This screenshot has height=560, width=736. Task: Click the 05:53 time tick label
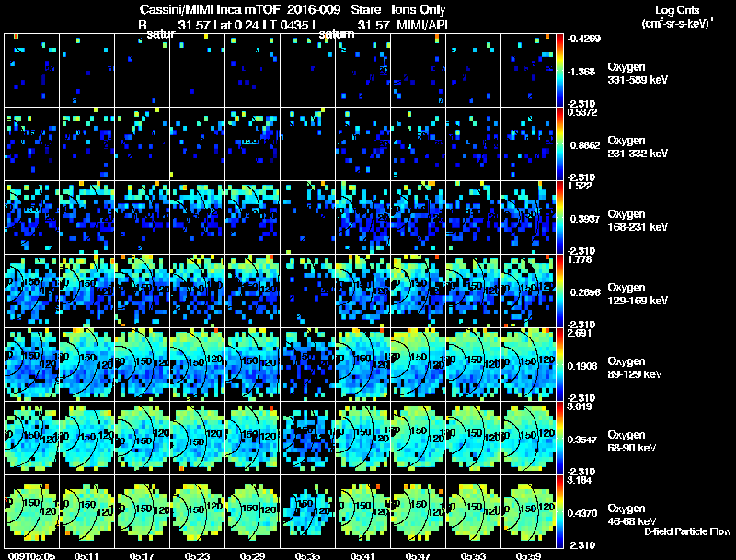coord(473,555)
